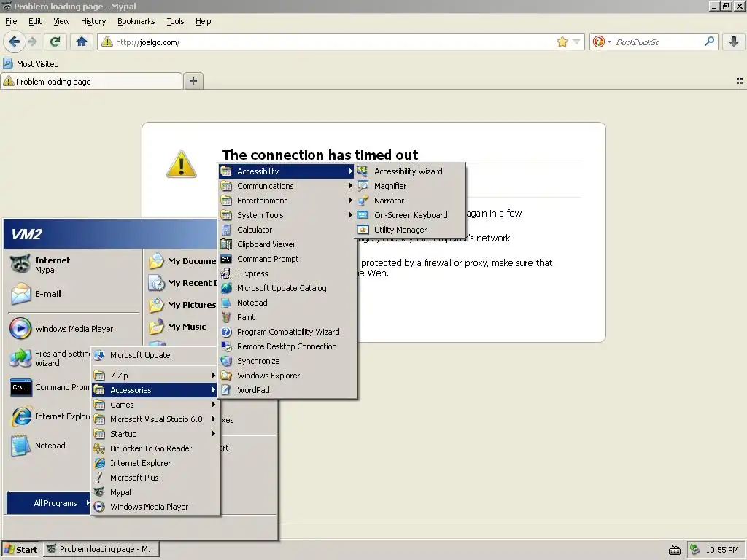The height and width of the screenshot is (560, 747).
Task: Launch Microsoft Plus!
Action: [x=155, y=477]
